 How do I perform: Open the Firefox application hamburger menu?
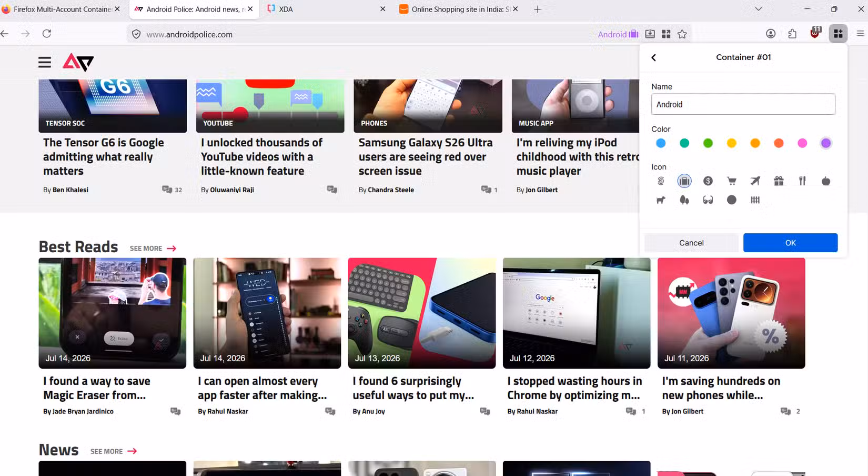click(861, 34)
